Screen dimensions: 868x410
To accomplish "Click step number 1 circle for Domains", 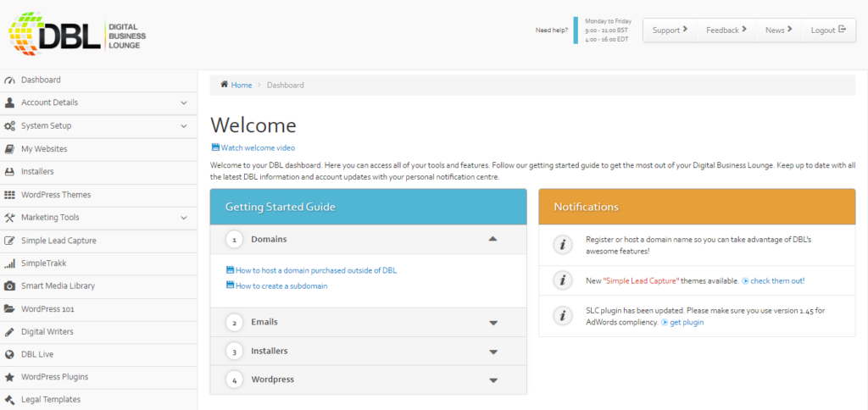I will click(x=235, y=240).
